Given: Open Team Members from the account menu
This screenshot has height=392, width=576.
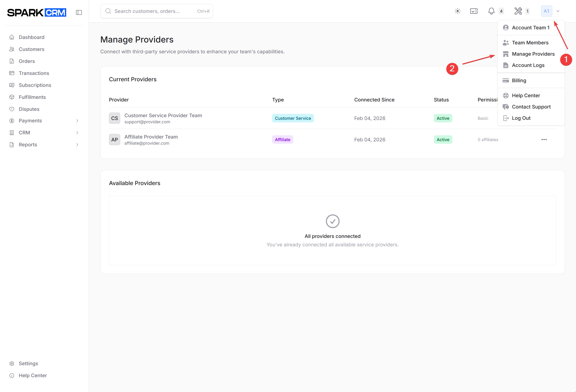Looking at the screenshot, I should coord(531,43).
